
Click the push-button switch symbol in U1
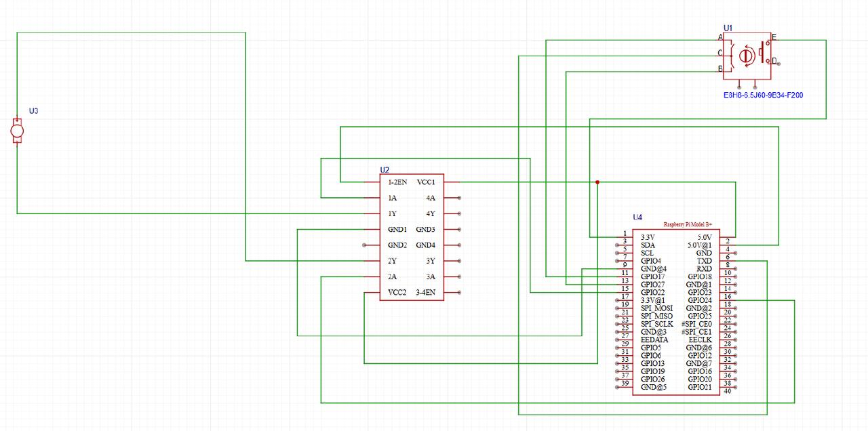click(763, 51)
